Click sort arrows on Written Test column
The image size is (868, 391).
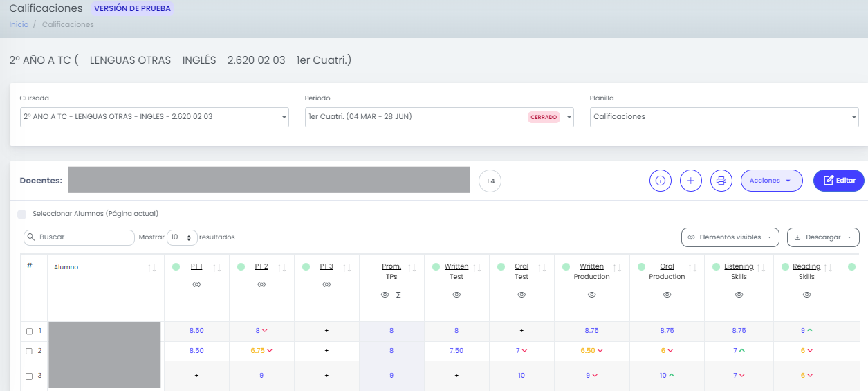pyautogui.click(x=477, y=268)
